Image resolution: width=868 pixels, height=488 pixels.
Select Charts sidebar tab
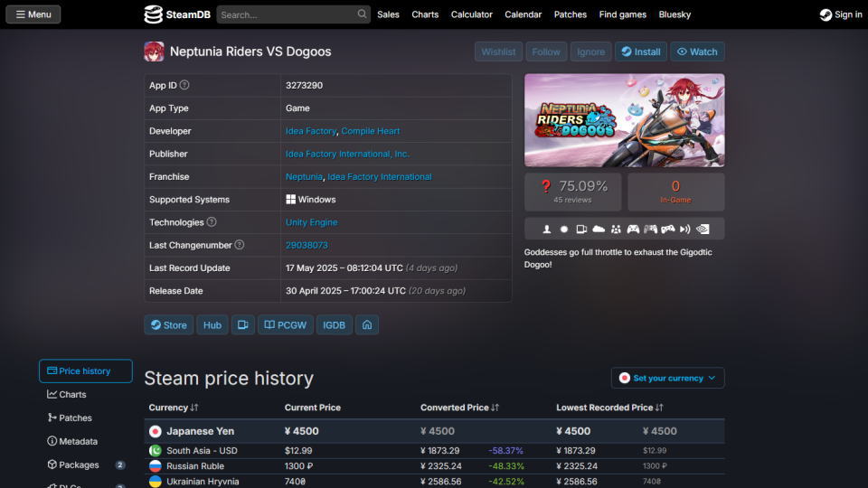(x=86, y=395)
